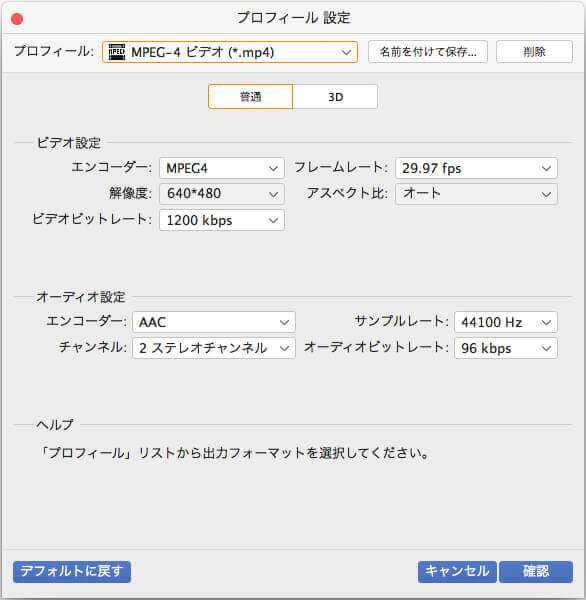Close the プロフィール設定 window with red button
The image size is (586, 600).
(x=17, y=19)
